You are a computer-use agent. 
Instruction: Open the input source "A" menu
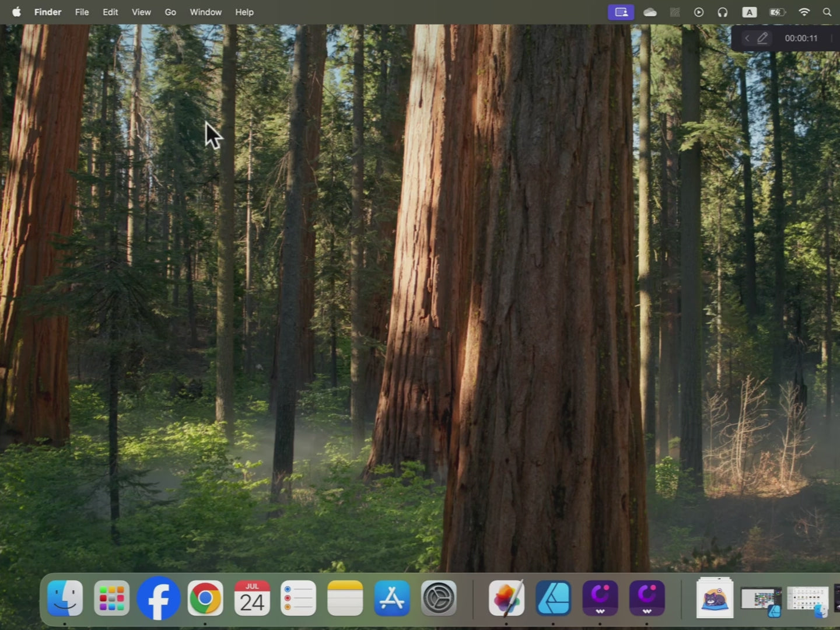pyautogui.click(x=749, y=12)
